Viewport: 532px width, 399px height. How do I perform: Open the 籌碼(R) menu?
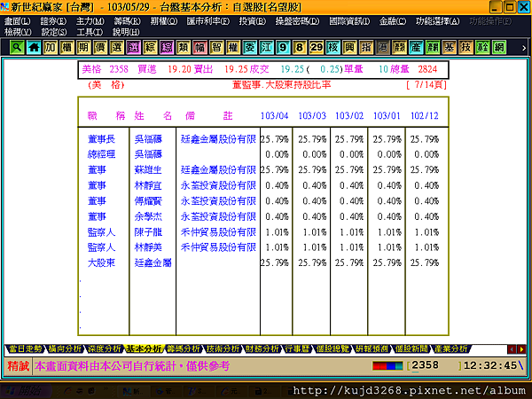(127, 21)
